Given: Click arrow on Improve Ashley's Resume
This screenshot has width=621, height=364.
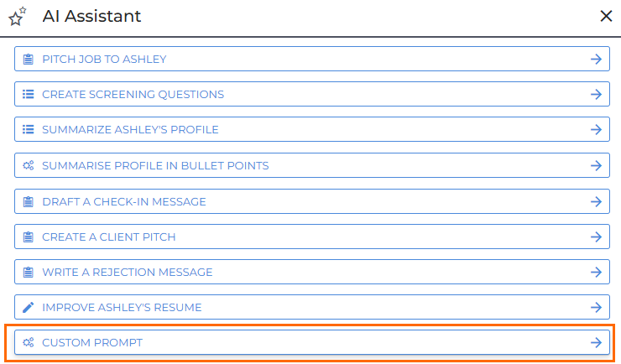Looking at the screenshot, I should (x=596, y=308).
